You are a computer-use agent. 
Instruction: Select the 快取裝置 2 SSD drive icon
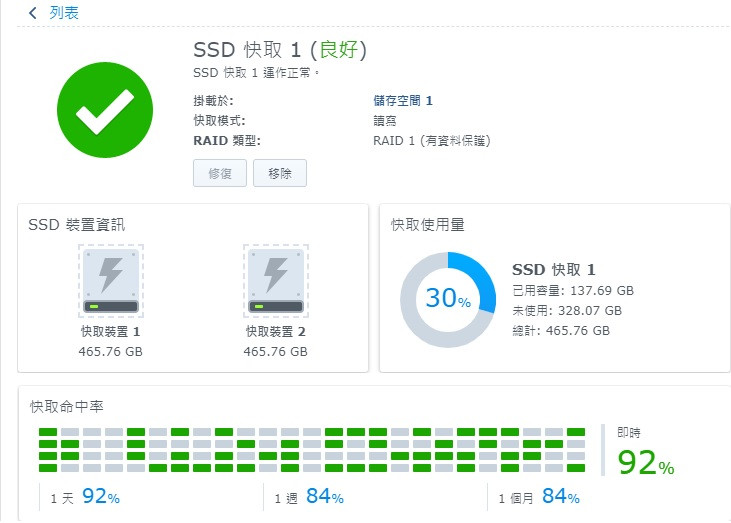point(276,281)
